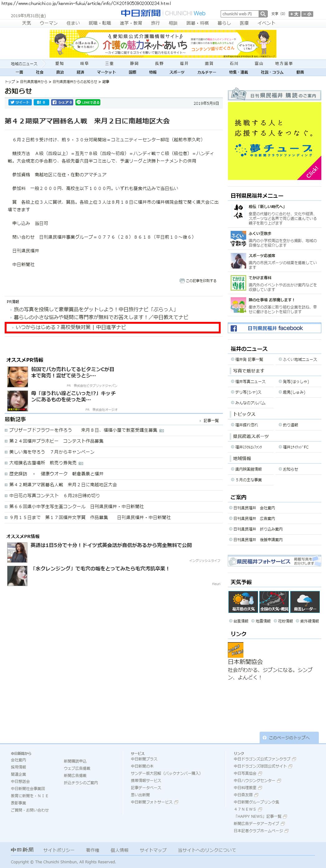
Task: Open 日刊県民福井から breadcrumb link
Action: click(x=34, y=81)
